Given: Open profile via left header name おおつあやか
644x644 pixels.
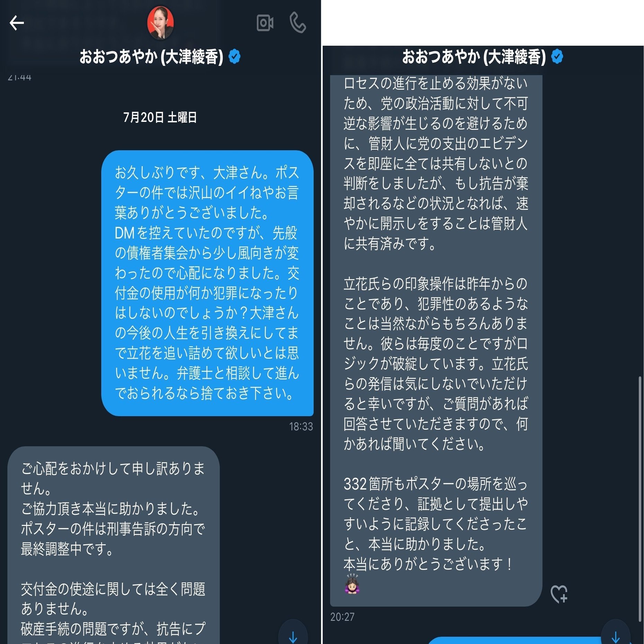Looking at the screenshot, I should (118, 57).
